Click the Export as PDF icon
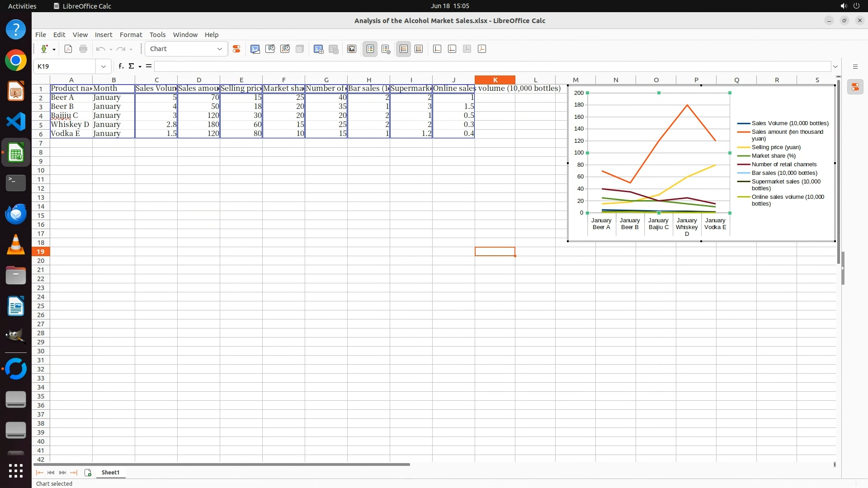The image size is (868, 488). tap(68, 49)
